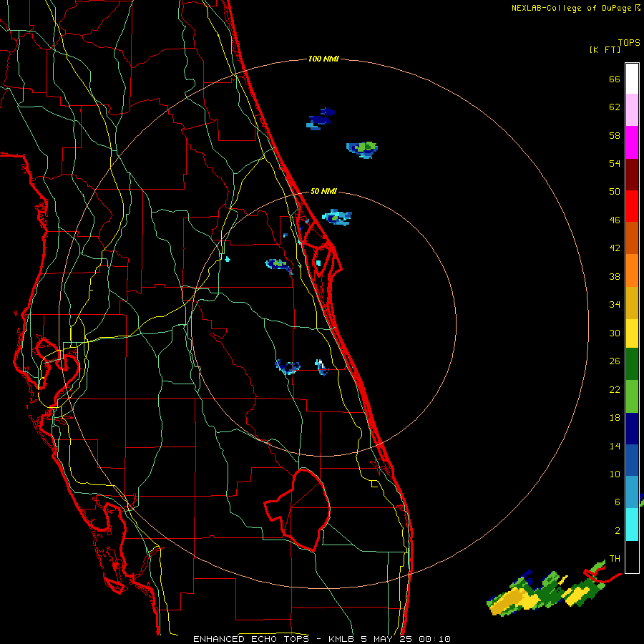Click the legend value 54

(x=615, y=163)
